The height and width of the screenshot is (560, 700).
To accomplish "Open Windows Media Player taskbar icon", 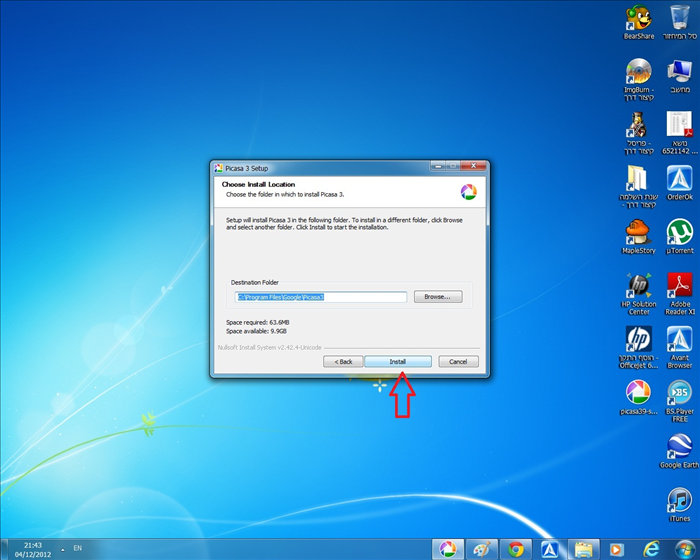I will 616,548.
